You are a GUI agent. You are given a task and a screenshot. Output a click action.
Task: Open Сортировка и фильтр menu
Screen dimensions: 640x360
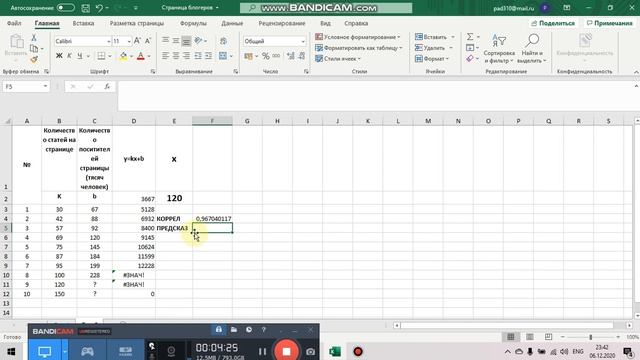(x=499, y=49)
